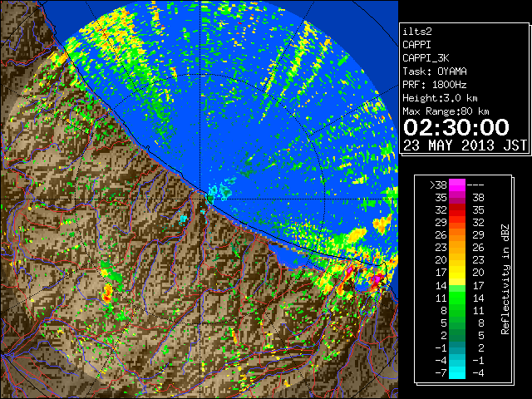Click the 'Reflectivity in dBZ' legend title
The image size is (532, 399).
click(x=505, y=279)
